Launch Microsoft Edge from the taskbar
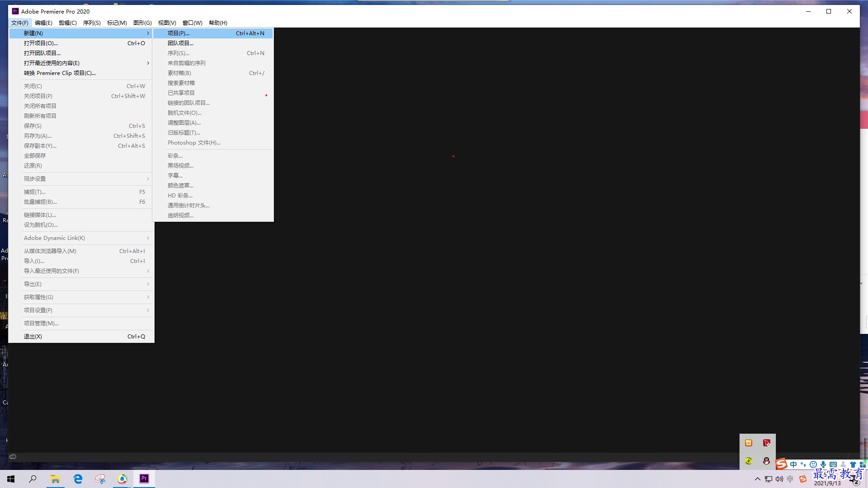The width and height of the screenshot is (868, 488). [78, 479]
